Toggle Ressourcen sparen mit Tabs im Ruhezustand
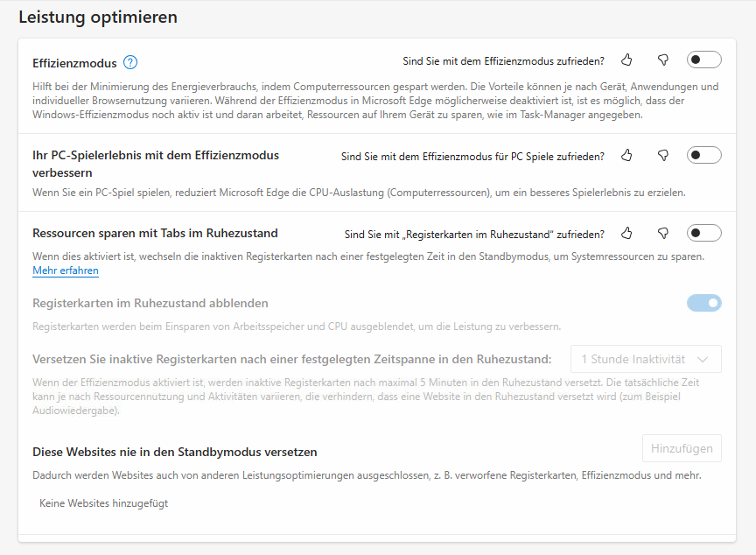The width and height of the screenshot is (756, 555). point(703,234)
